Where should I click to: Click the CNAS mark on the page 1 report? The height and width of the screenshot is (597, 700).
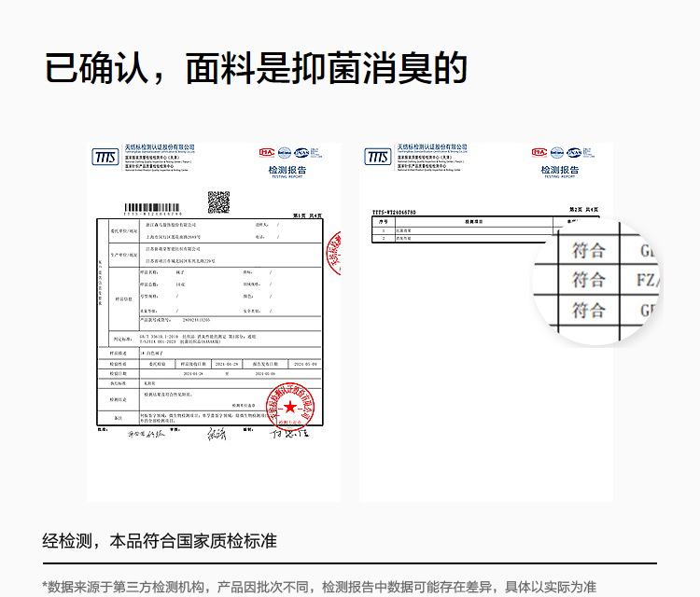301,153
